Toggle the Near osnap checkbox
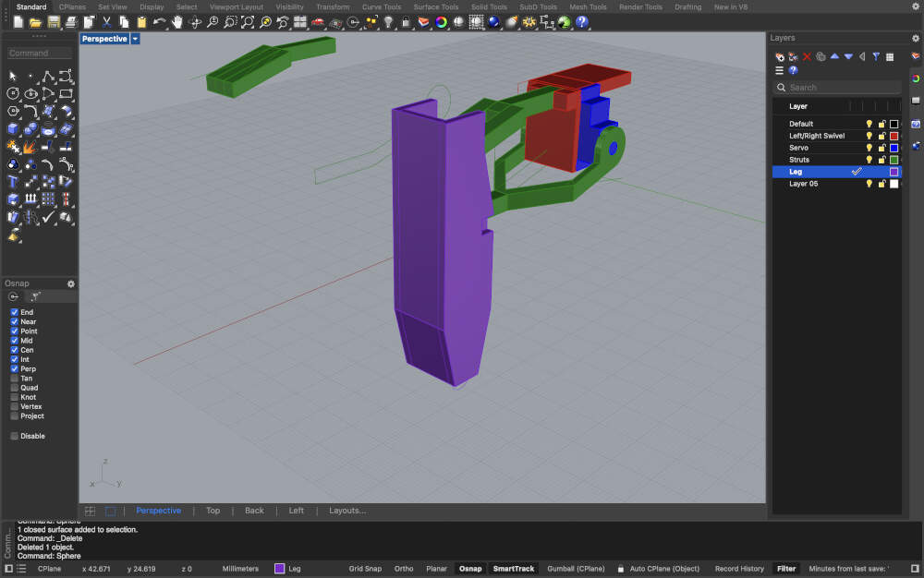 click(14, 322)
